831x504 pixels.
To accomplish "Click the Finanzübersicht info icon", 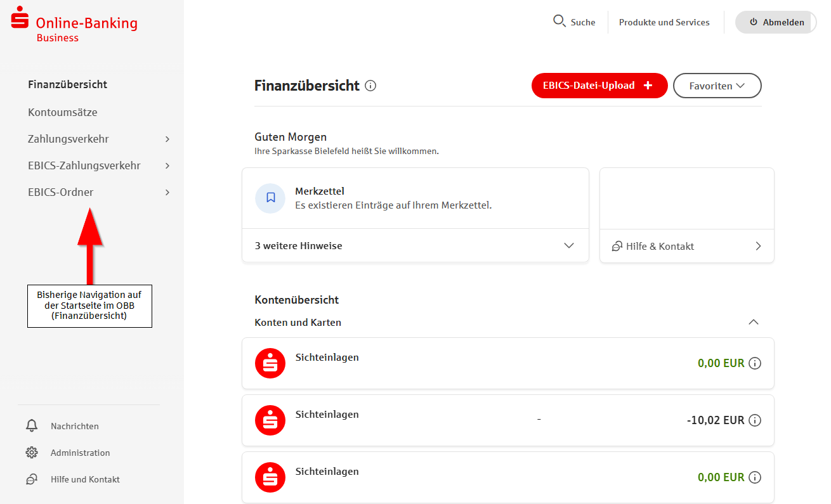I will click(x=370, y=86).
